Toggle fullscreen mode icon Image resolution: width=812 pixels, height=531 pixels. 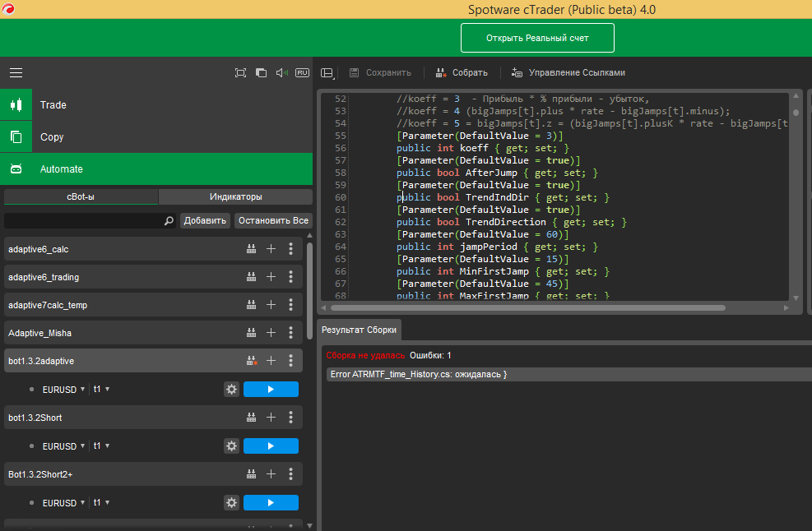pyautogui.click(x=240, y=73)
